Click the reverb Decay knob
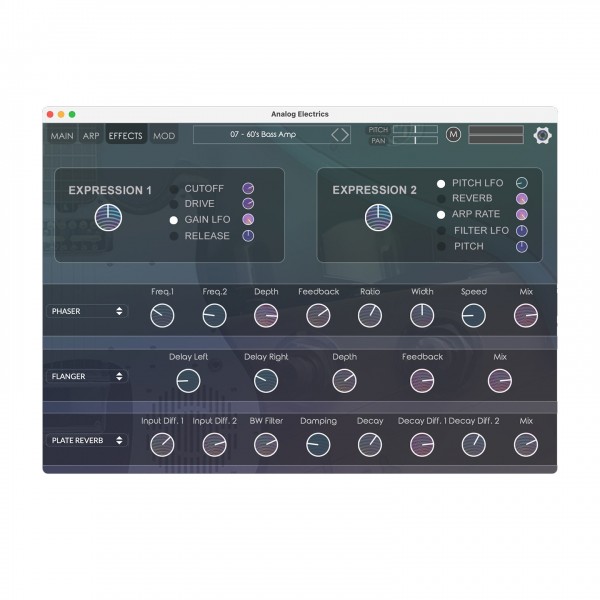The height and width of the screenshot is (600, 600). [x=370, y=445]
